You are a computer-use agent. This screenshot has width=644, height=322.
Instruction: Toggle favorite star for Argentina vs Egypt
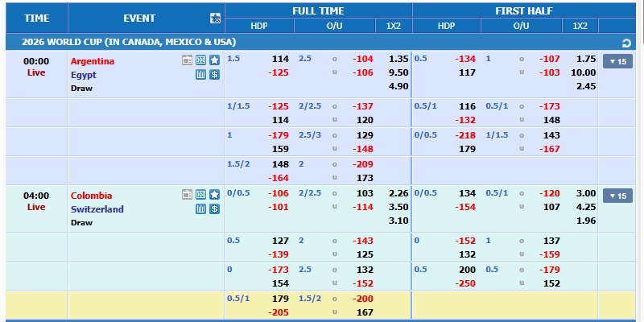click(214, 60)
